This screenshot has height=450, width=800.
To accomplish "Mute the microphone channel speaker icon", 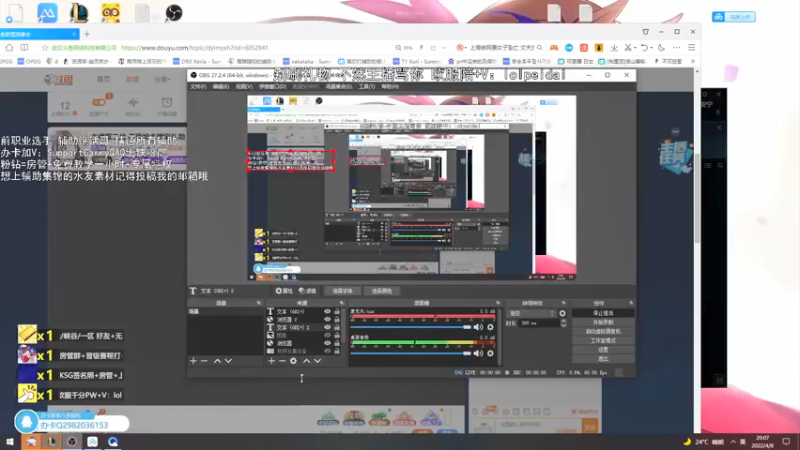I will (478, 327).
